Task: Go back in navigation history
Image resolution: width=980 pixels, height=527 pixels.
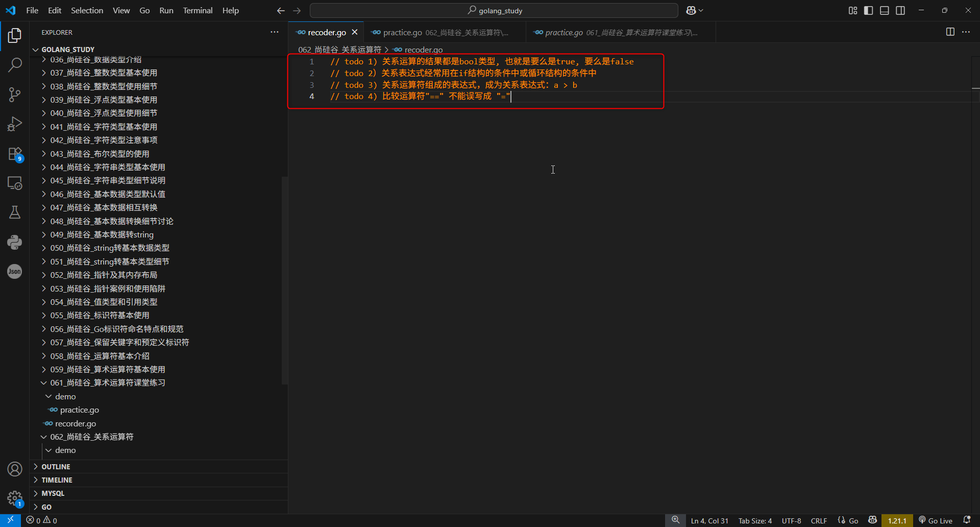Action: pos(281,10)
